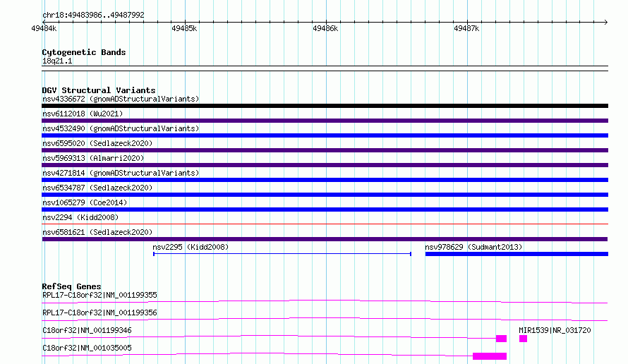Click the blue bar under nsv6534787
The width and height of the screenshot is (628, 364).
coord(325,195)
